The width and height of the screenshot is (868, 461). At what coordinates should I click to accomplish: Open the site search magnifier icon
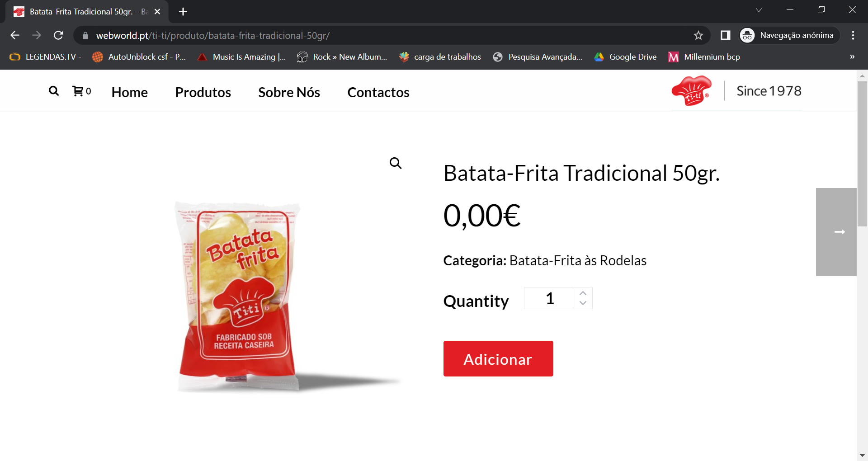coord(54,91)
